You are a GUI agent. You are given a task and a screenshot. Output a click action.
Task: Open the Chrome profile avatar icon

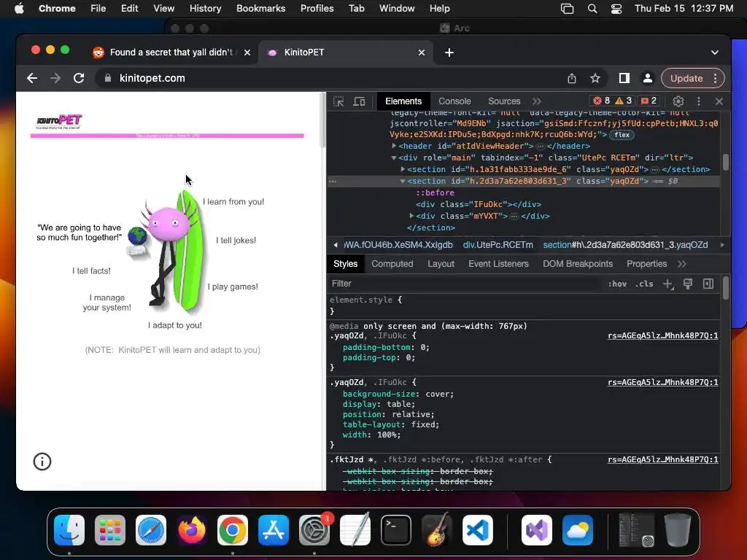[x=648, y=79]
